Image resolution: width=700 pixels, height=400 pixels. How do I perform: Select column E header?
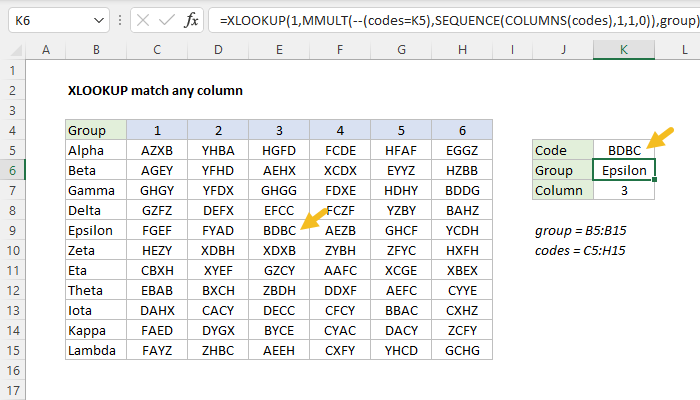point(279,50)
